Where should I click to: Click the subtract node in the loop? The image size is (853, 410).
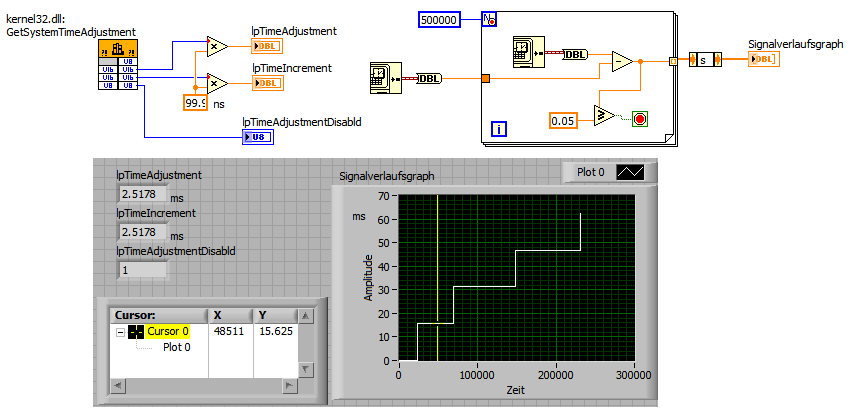pos(622,61)
